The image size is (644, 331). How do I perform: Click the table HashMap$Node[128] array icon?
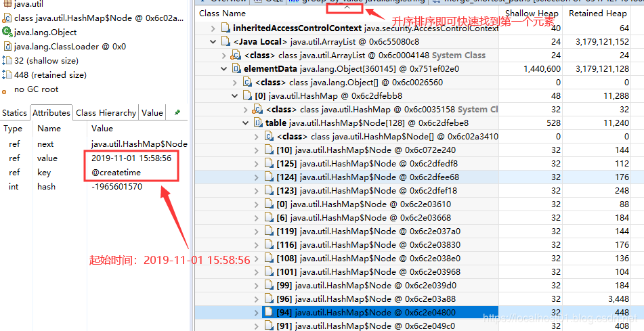point(259,123)
